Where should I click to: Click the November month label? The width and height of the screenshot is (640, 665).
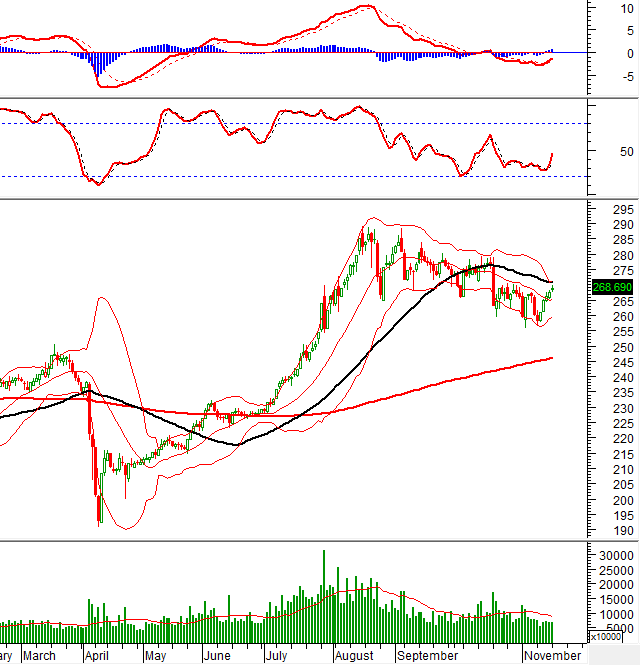click(551, 657)
